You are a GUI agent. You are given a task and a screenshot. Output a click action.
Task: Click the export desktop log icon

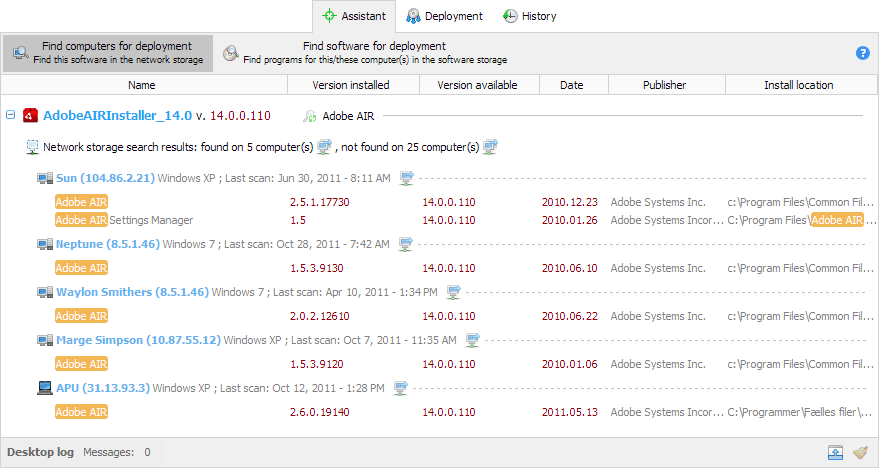pyautogui.click(x=835, y=452)
